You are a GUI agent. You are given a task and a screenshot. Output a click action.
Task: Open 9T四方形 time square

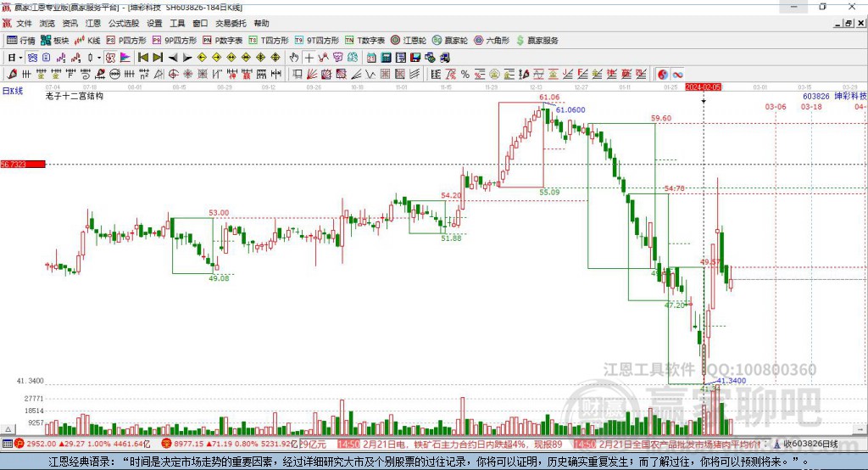tap(317, 41)
